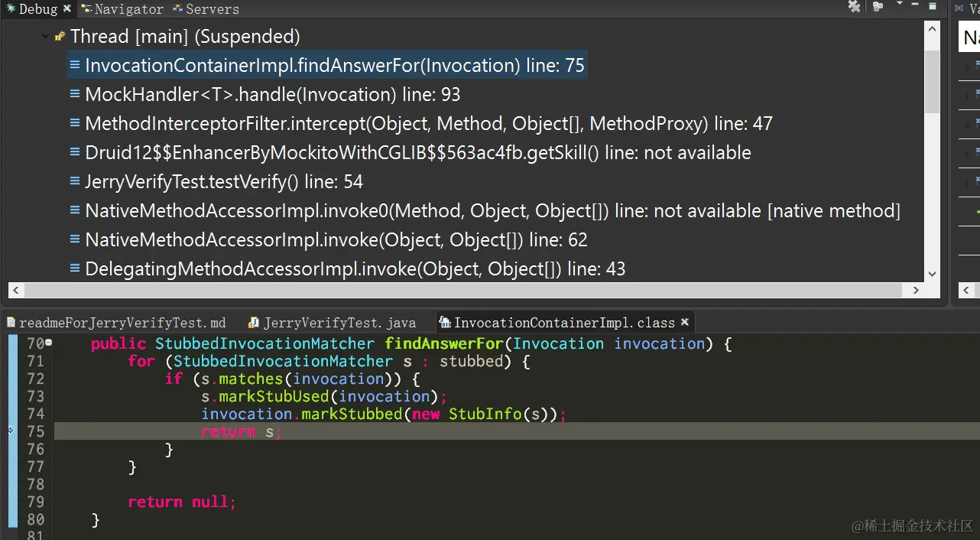Click the Debug view vertical scrollbar thumb
The image size is (980, 540).
pos(932,81)
